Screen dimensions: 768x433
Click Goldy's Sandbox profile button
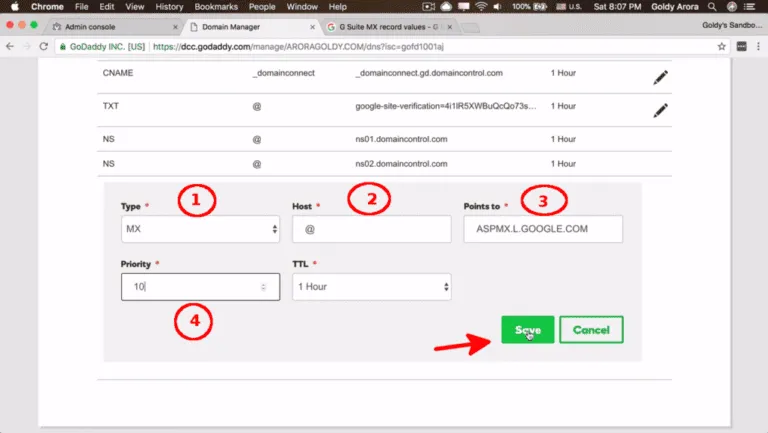pyautogui.click(x=732, y=25)
